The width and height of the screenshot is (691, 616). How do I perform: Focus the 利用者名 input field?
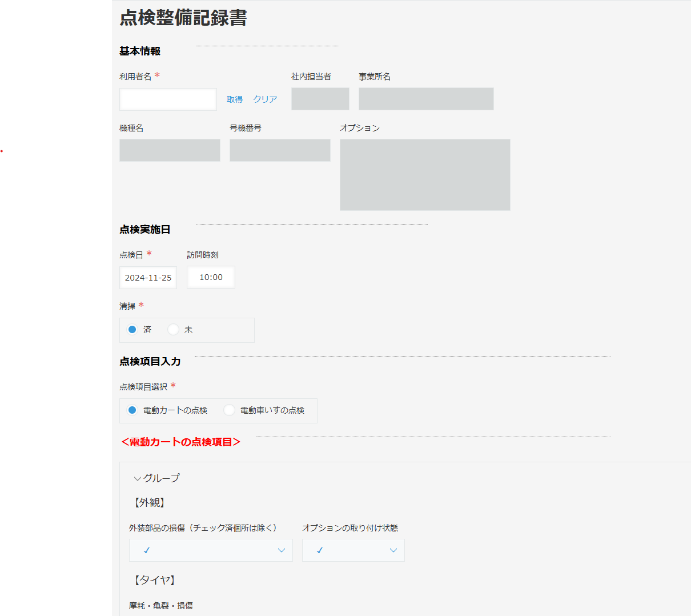[168, 99]
